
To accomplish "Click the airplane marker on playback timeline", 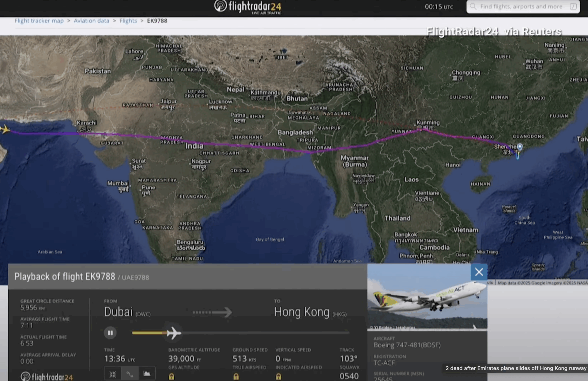I will (x=174, y=333).
